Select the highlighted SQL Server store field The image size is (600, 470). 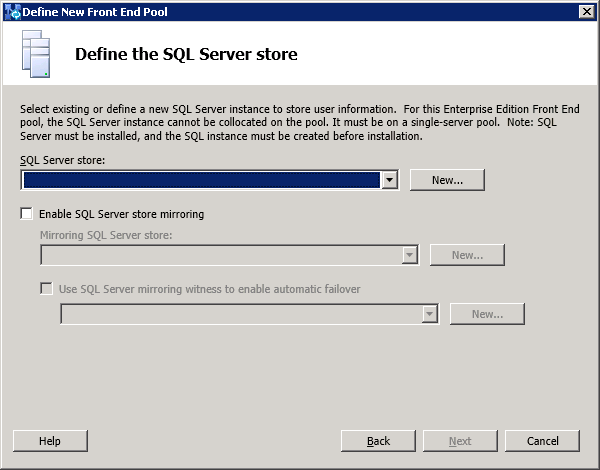click(200, 180)
